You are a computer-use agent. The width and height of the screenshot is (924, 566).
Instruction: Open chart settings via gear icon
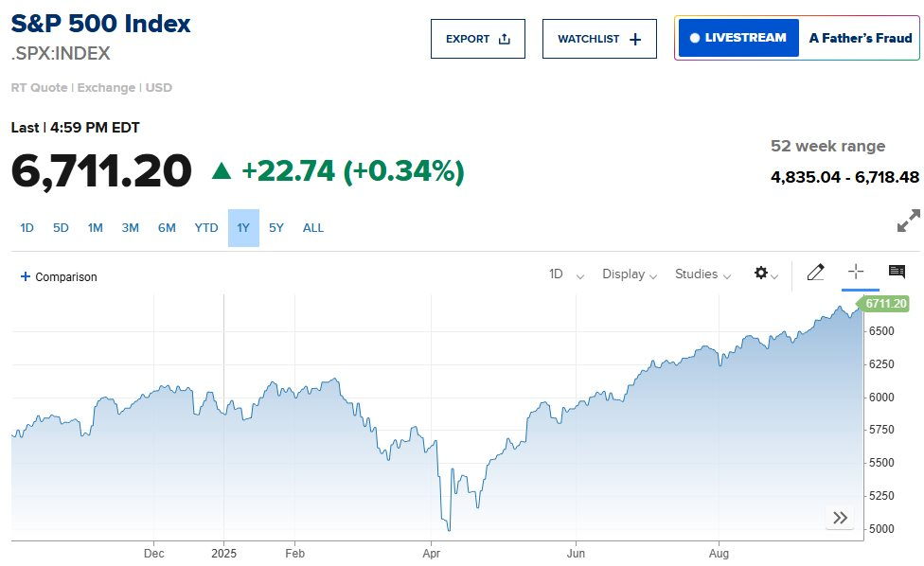762,274
